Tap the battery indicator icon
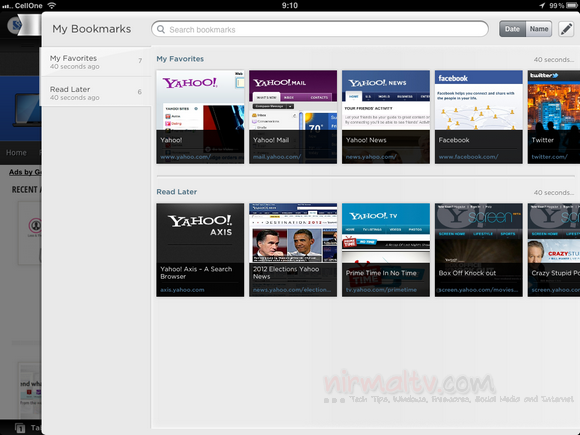 coord(573,5)
